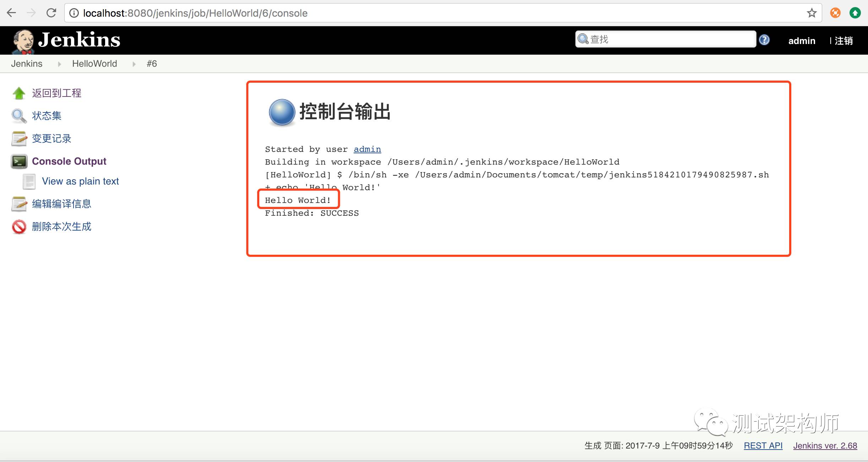The width and height of the screenshot is (868, 462).
Task: Click the green up-arrow return icon
Action: pyautogui.click(x=19, y=93)
